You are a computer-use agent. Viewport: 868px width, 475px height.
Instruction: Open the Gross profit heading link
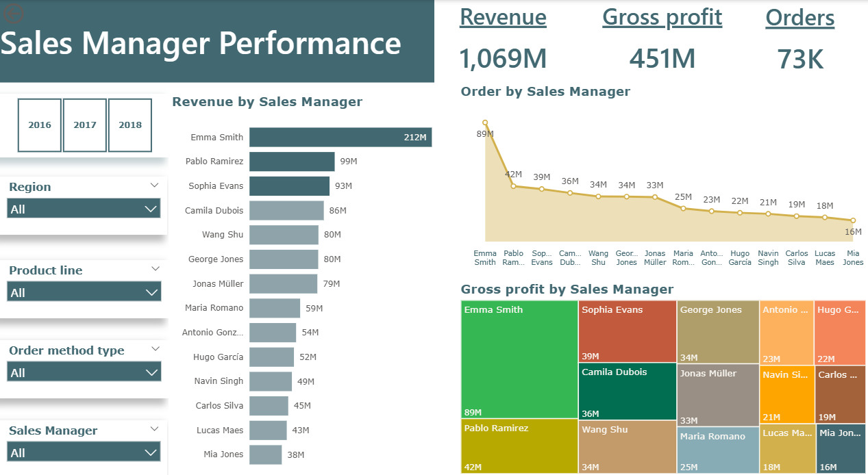click(662, 18)
